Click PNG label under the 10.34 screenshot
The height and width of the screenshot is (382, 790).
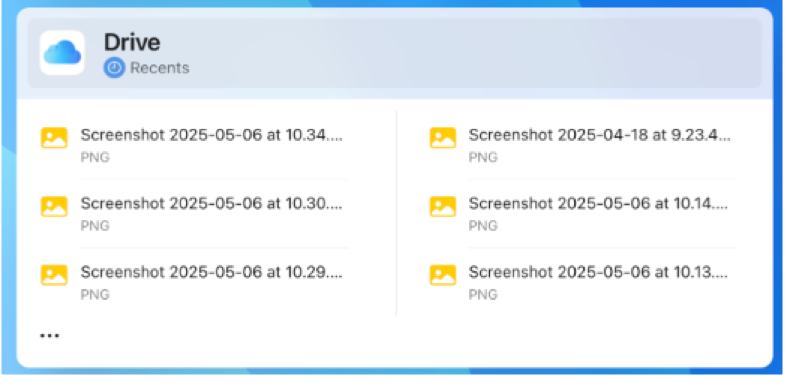coord(95,157)
